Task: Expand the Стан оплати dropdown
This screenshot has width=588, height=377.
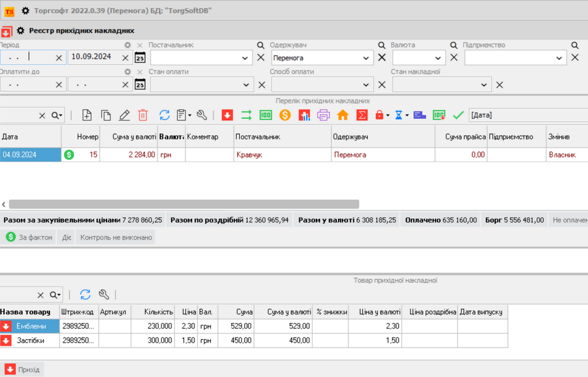Action: pyautogui.click(x=245, y=85)
